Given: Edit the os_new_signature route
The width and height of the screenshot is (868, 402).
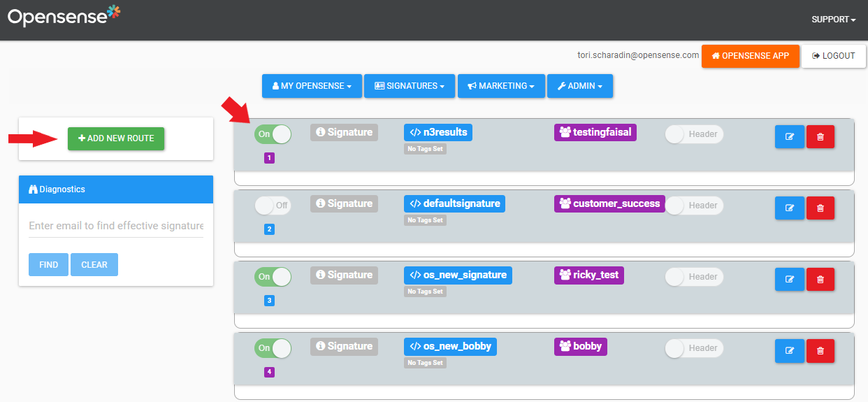Looking at the screenshot, I should (x=790, y=280).
